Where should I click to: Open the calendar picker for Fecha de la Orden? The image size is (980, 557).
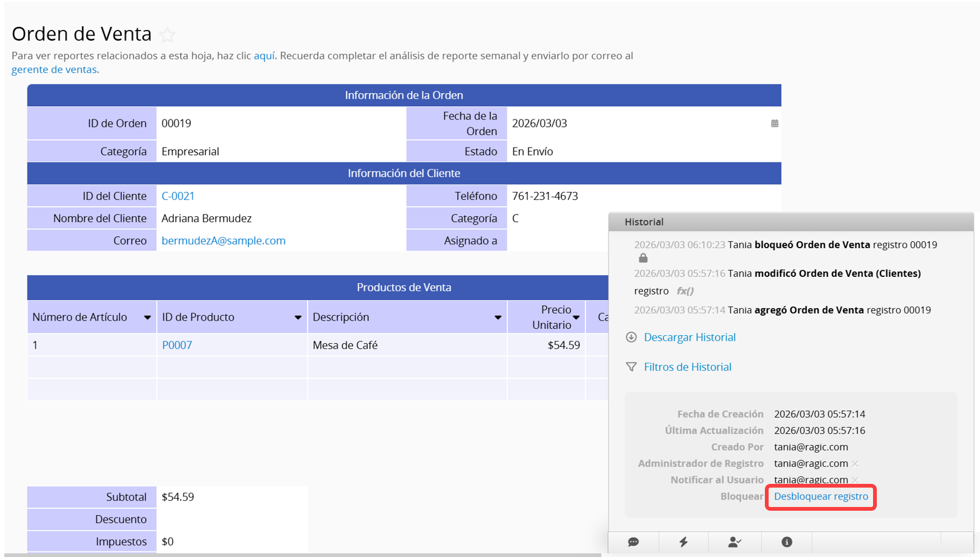coord(774,124)
